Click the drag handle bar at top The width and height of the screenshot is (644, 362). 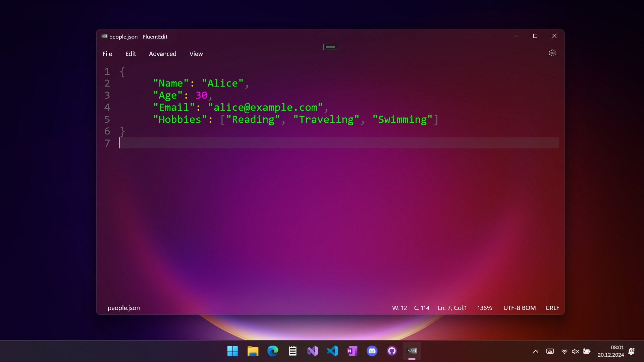point(330,47)
